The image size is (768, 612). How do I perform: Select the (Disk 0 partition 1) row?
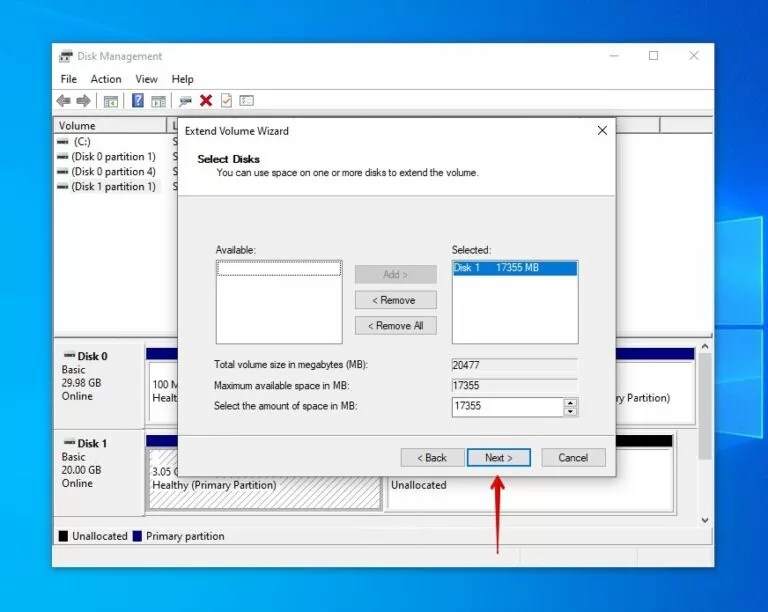click(x=111, y=157)
